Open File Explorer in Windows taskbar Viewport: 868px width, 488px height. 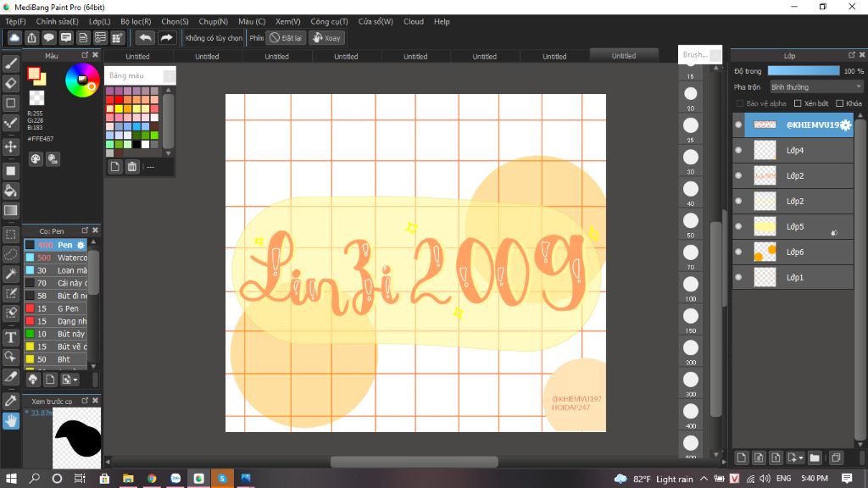click(128, 478)
